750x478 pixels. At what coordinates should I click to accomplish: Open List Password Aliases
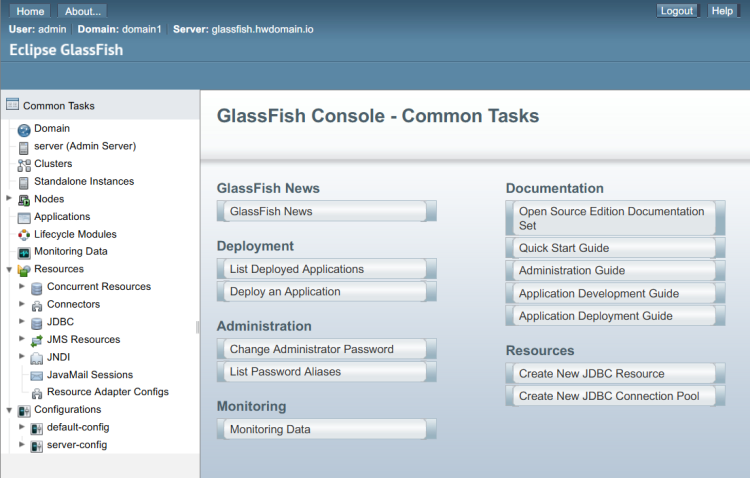(x=326, y=371)
